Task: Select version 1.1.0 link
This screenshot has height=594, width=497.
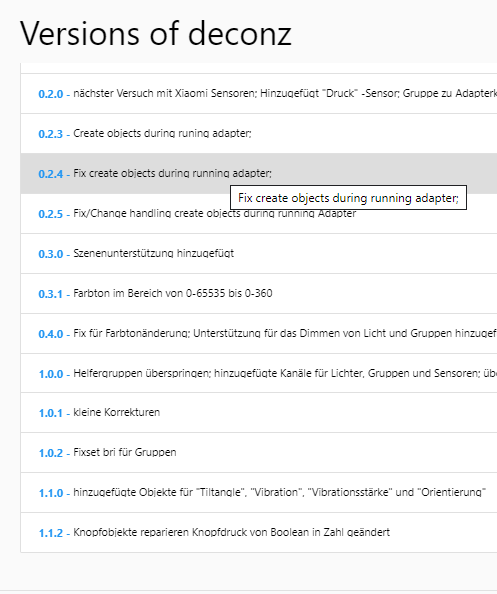Action: 51,493
